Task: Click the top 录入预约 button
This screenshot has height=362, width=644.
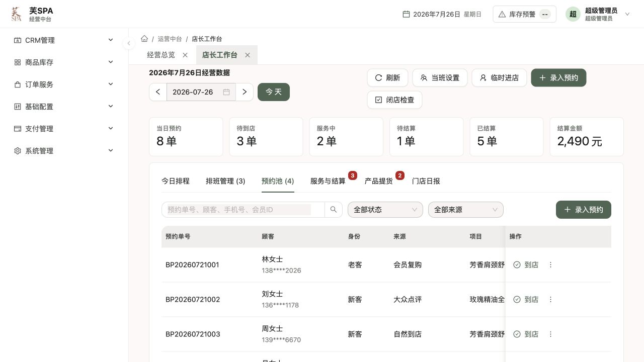Action: 558,78
